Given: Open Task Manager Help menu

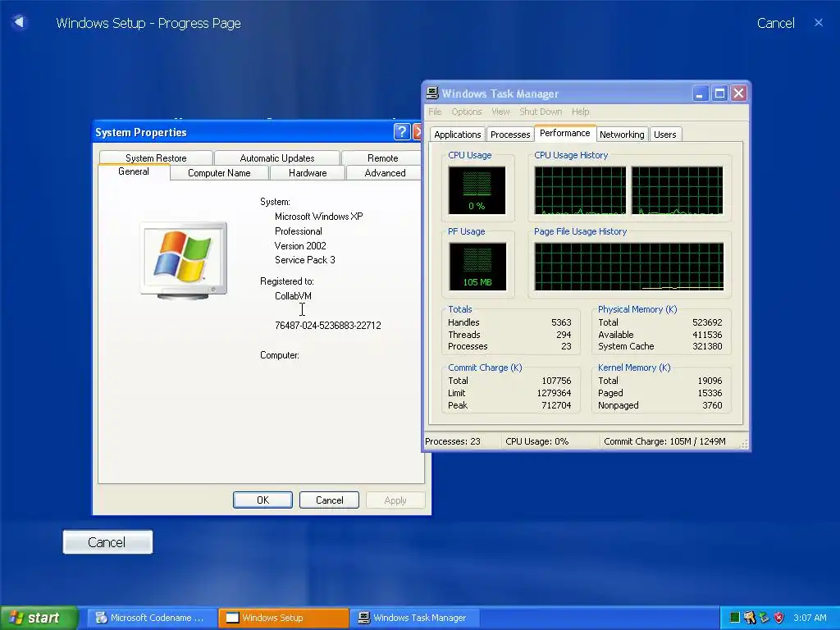Looking at the screenshot, I should tap(580, 112).
